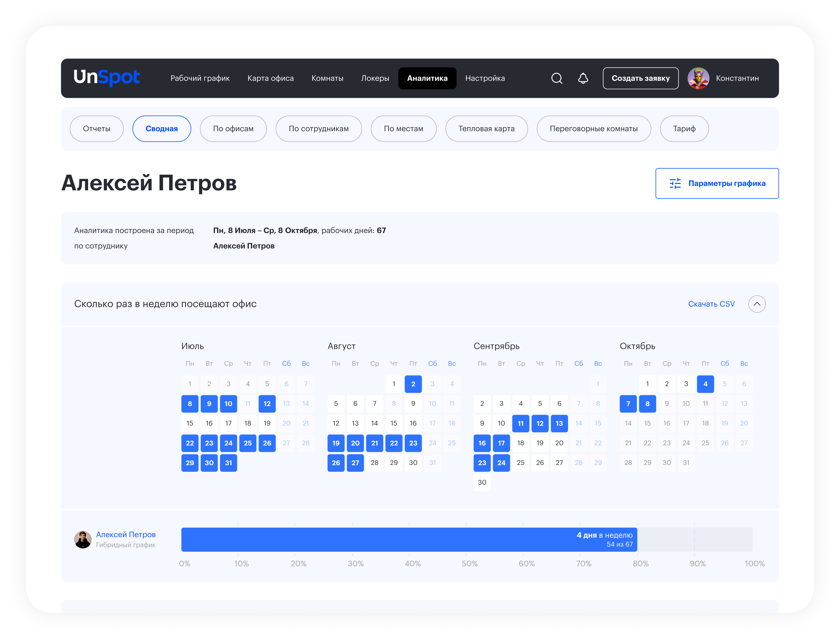Click Создать заявку button
The height and width of the screenshot is (639, 840).
[x=640, y=78]
